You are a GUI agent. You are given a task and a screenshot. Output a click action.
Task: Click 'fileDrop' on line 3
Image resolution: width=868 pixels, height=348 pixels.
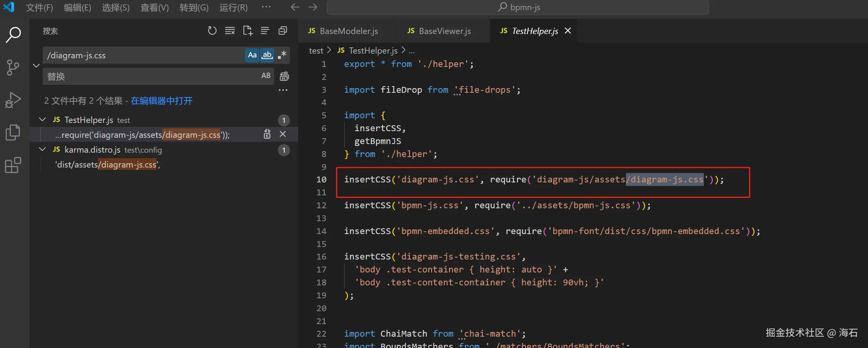point(401,90)
